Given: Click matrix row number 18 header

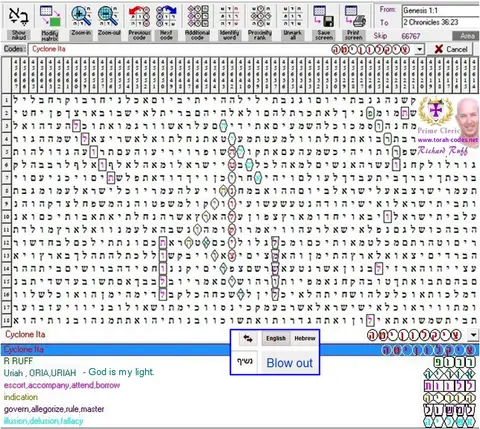Looking at the screenshot, I should pos(6,320).
